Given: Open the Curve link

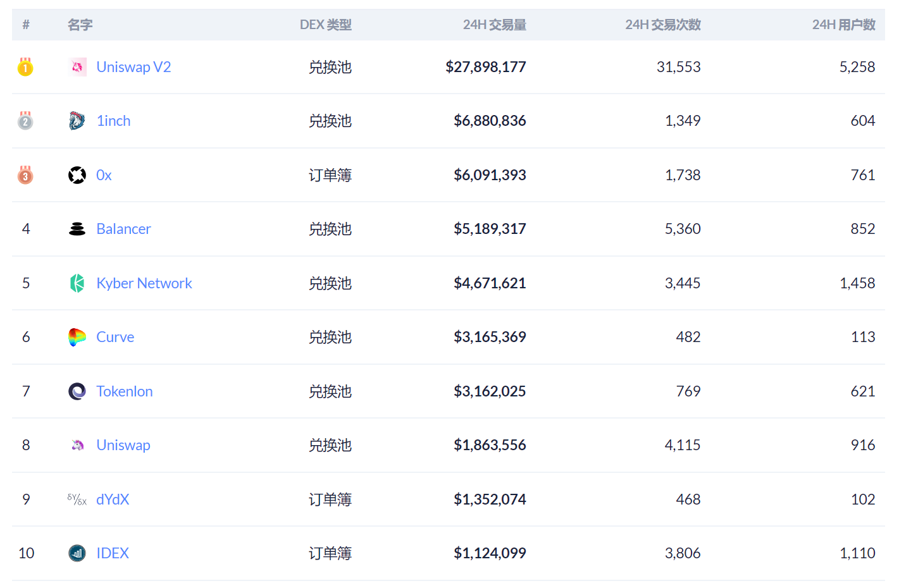Looking at the screenshot, I should [x=115, y=337].
